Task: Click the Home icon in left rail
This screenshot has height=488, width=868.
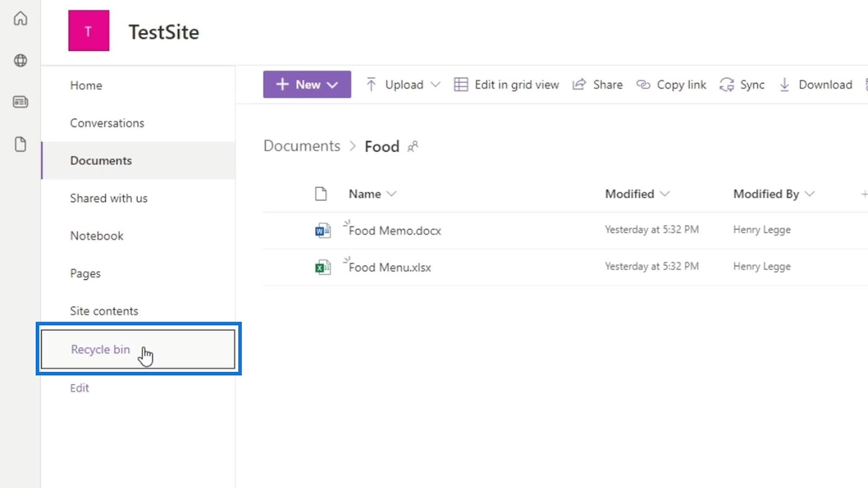Action: click(x=20, y=18)
